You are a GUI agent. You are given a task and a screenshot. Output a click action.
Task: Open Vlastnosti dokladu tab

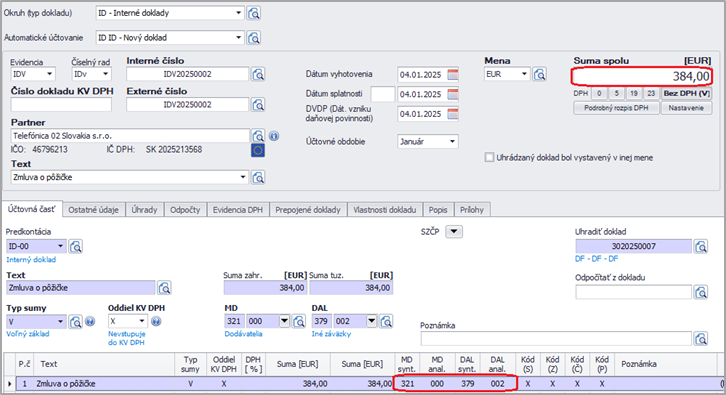point(385,210)
